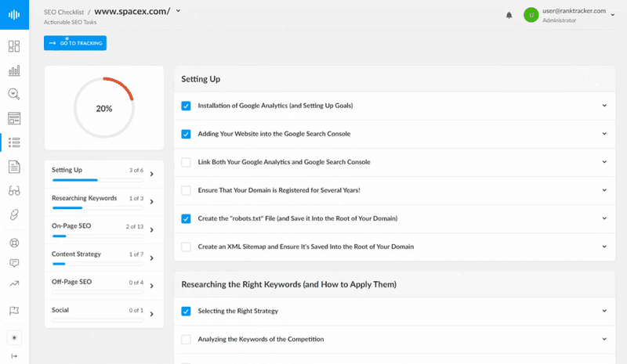Click the backlink chain icon in sidebar
The width and height of the screenshot is (627, 364).
point(14,215)
